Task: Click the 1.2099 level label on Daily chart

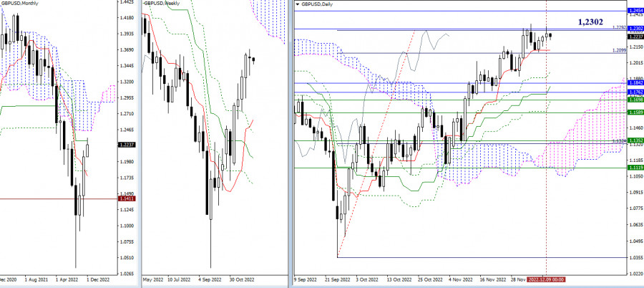Action: point(619,51)
